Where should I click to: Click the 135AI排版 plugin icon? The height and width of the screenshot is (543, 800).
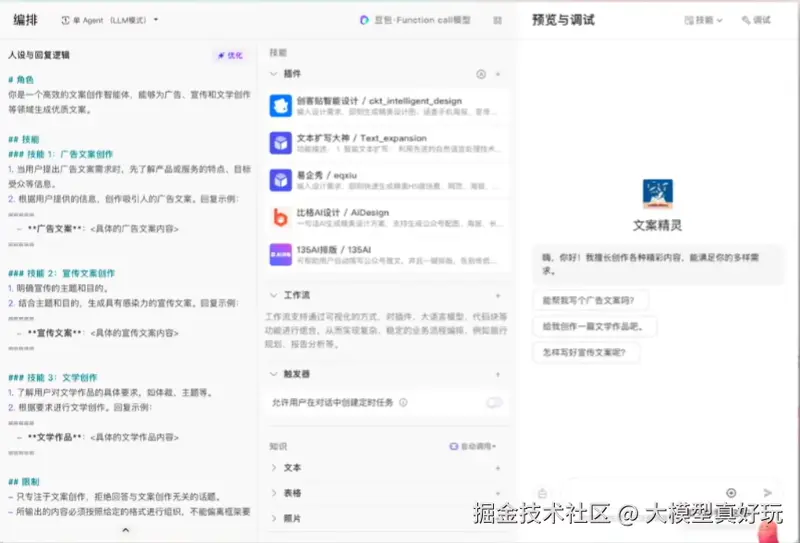click(280, 255)
